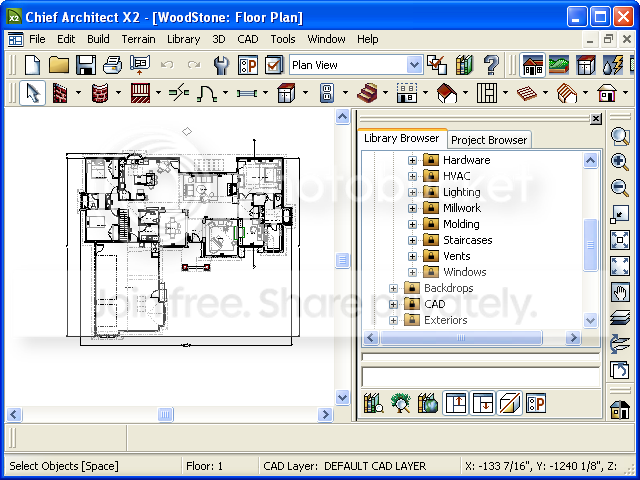Select the electrical outlet tool
This screenshot has width=640, height=480.
click(x=327, y=93)
